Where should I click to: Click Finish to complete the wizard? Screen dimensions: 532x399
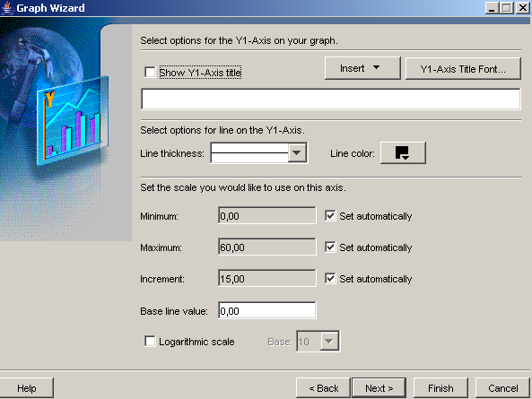(x=440, y=388)
